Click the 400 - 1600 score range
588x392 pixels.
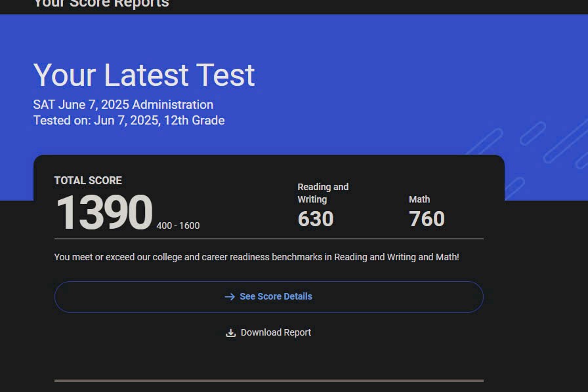[x=178, y=225]
